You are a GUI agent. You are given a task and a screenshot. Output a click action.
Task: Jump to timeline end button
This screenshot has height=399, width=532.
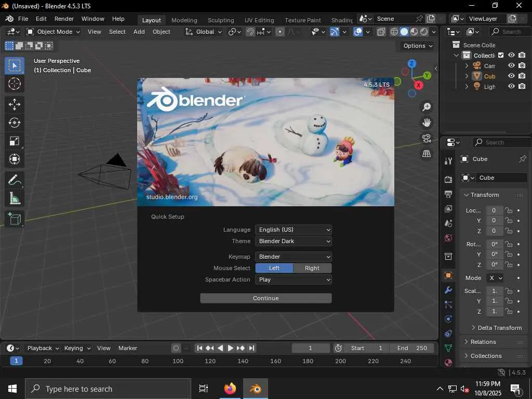251,348
